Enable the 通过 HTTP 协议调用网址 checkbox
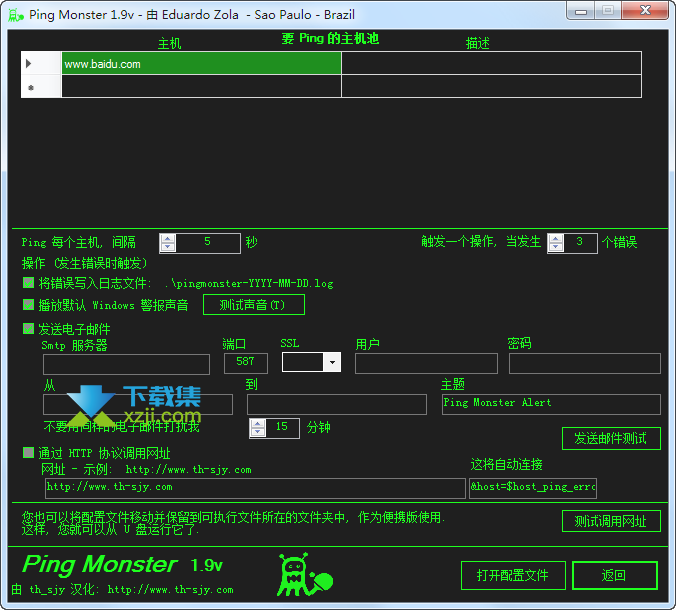Image resolution: width=676 pixels, height=610 pixels. point(28,452)
